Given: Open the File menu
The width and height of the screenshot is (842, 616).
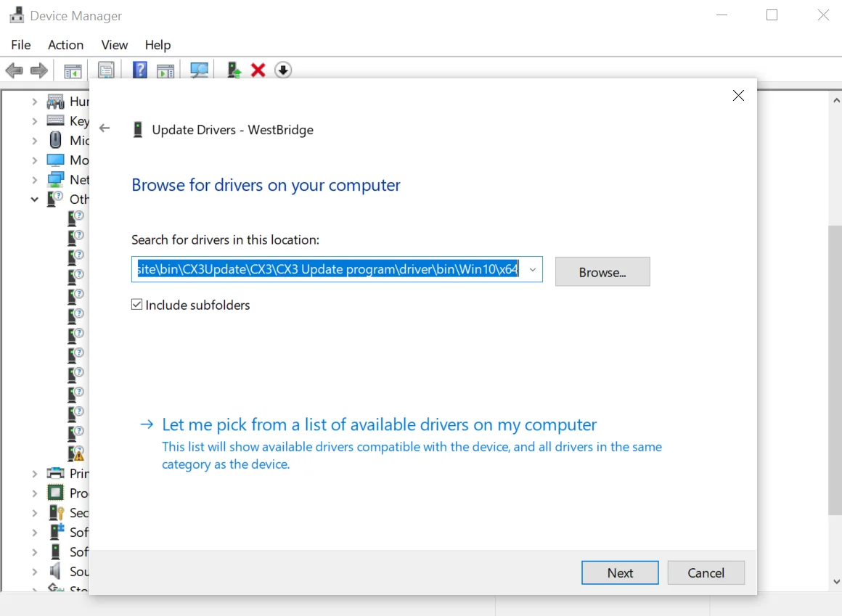Looking at the screenshot, I should pyautogui.click(x=21, y=45).
